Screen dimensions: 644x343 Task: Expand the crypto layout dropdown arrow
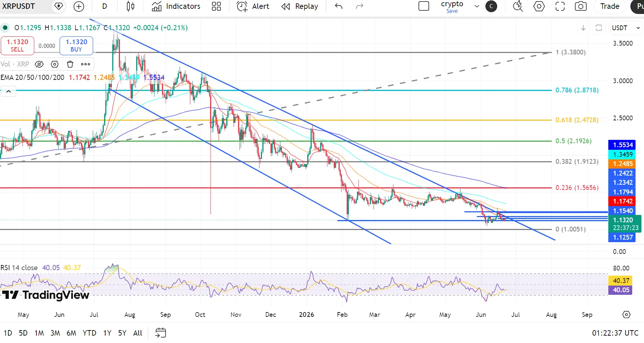click(x=477, y=6)
